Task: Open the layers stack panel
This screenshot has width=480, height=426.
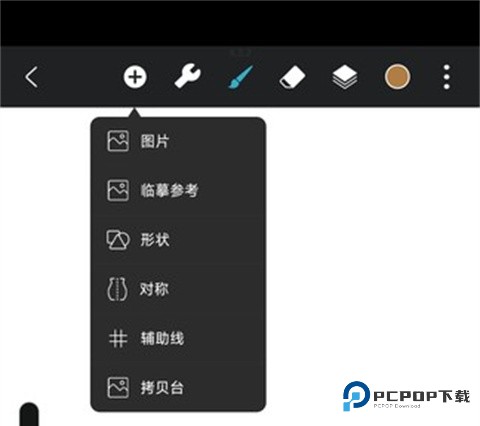Action: click(345, 77)
